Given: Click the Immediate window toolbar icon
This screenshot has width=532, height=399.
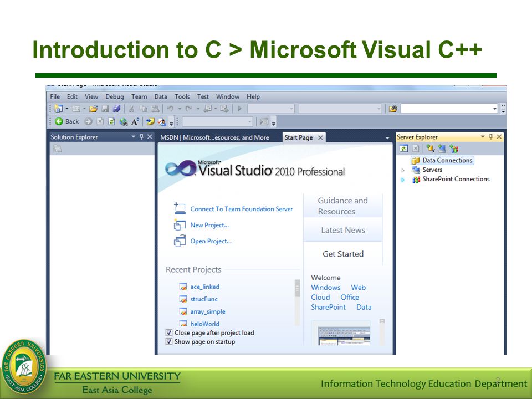Looking at the screenshot, I should pyautogui.click(x=264, y=121).
